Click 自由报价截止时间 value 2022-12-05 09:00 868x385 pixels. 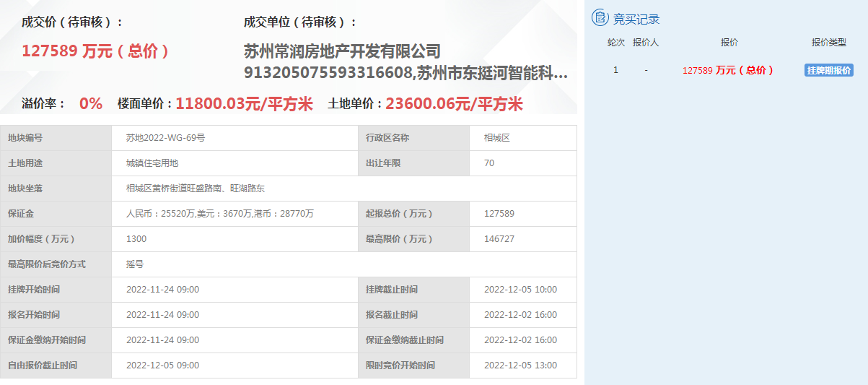[x=162, y=365]
